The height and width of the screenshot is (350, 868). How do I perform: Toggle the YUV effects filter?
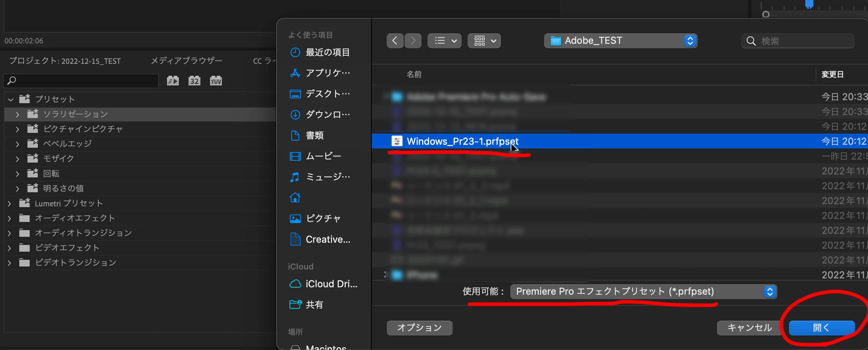[216, 81]
